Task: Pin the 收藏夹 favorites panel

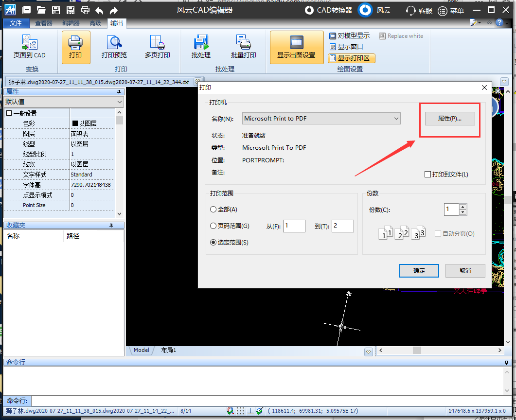Action: [111, 225]
